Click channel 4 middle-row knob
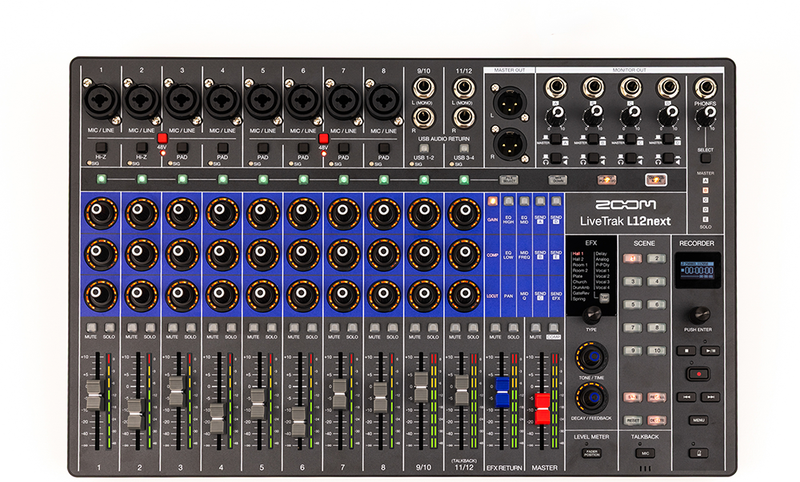Image resolution: width=800 pixels, height=482 pixels. click(222, 253)
